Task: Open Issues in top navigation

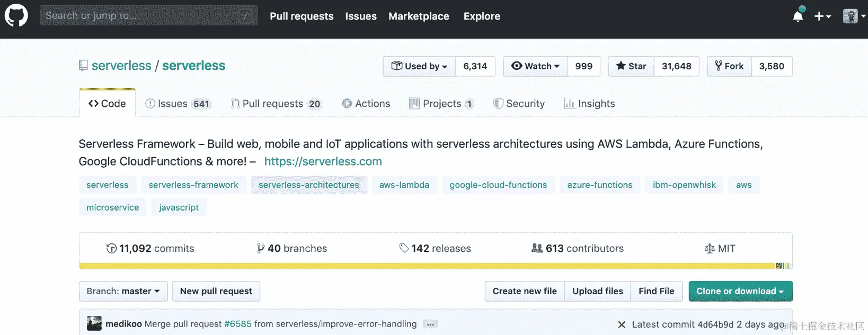Action: click(x=361, y=16)
